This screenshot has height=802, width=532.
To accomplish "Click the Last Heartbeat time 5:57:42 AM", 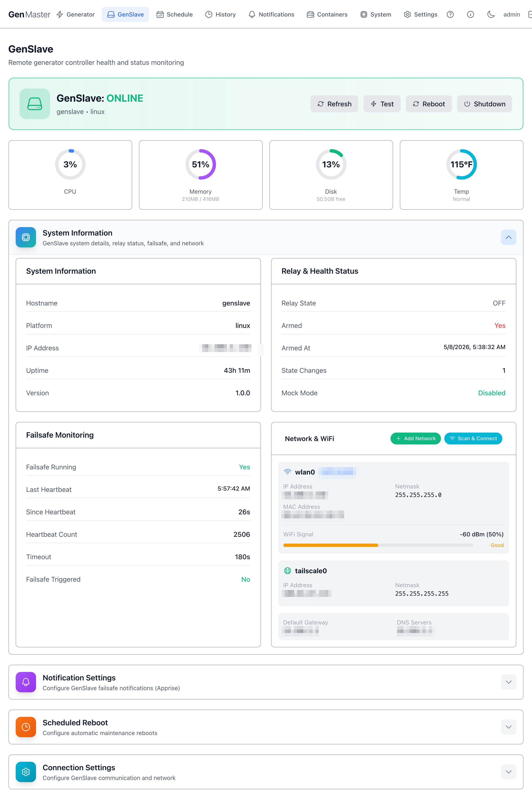I will (x=233, y=488).
